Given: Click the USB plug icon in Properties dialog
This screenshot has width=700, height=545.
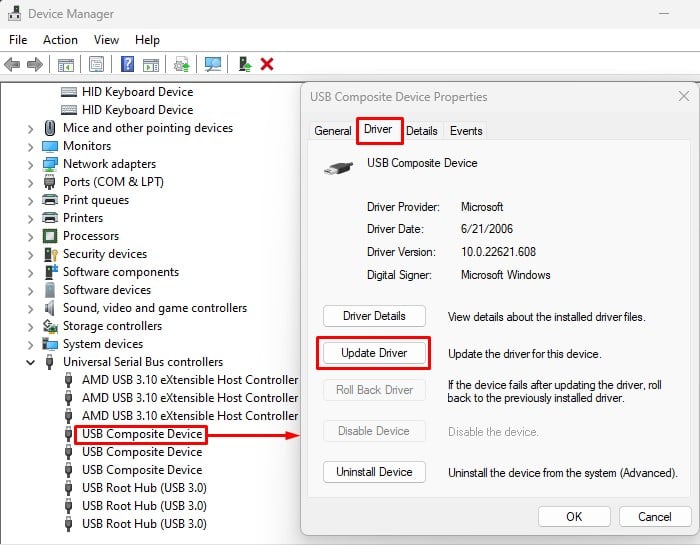Looking at the screenshot, I should 338,168.
